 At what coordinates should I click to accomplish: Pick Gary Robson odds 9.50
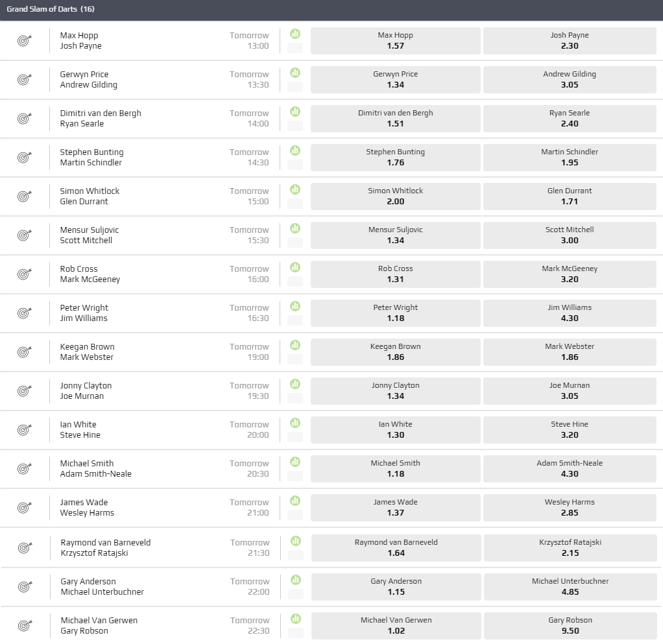coord(570,626)
